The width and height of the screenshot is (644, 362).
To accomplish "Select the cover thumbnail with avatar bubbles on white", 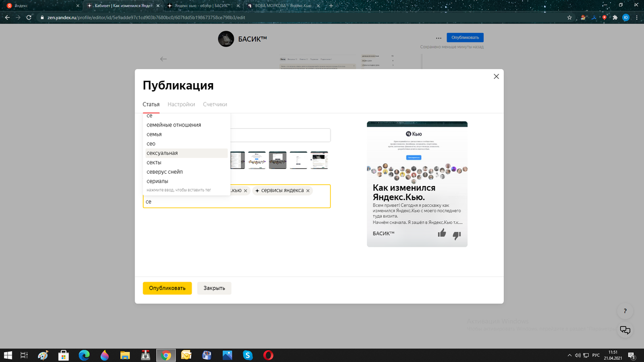I will point(257,160).
